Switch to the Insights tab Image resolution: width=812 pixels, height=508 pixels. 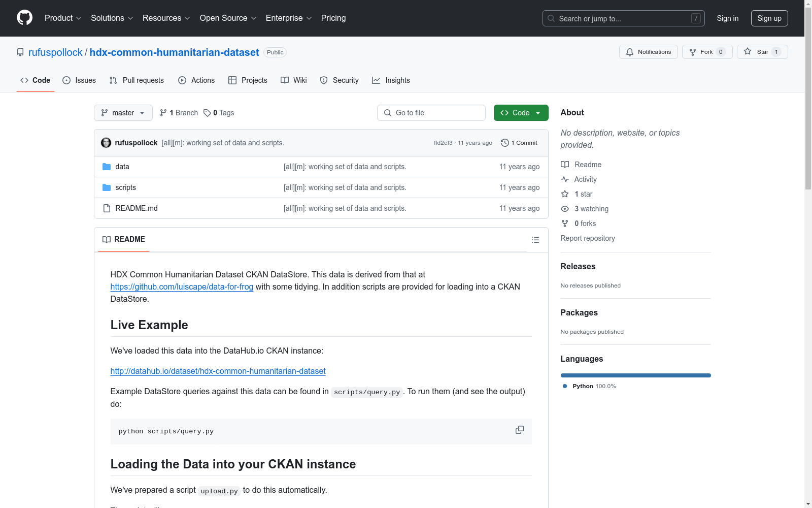[391, 80]
